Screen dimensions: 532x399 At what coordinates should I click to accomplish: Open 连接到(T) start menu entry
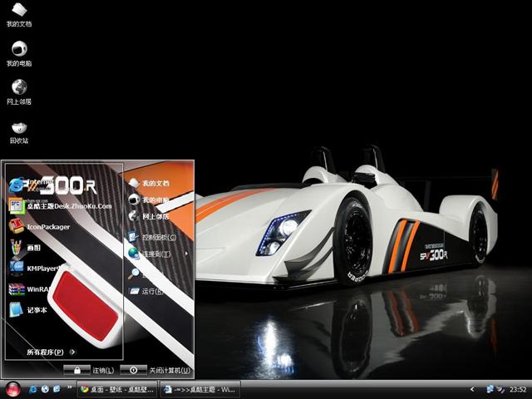150,254
